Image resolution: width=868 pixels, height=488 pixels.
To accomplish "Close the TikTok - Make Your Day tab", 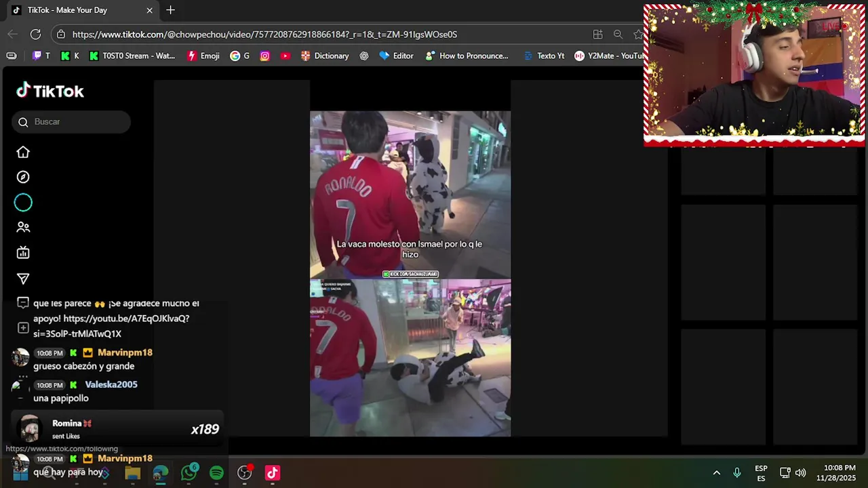I will click(149, 10).
